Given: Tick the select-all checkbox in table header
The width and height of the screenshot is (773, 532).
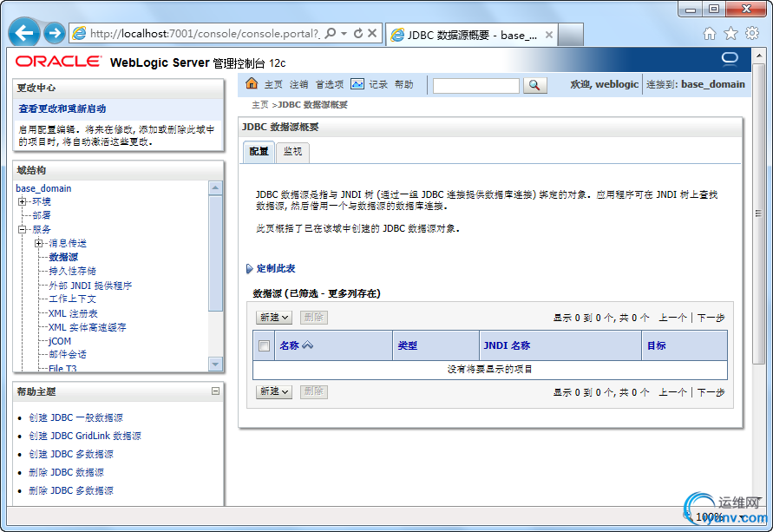Looking at the screenshot, I should point(265,345).
